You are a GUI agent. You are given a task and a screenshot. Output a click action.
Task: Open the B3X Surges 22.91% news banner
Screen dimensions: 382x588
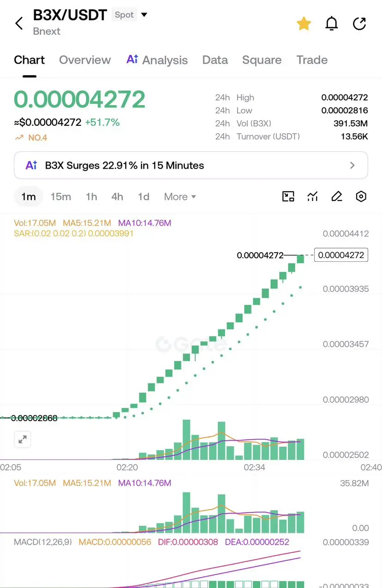click(x=191, y=165)
